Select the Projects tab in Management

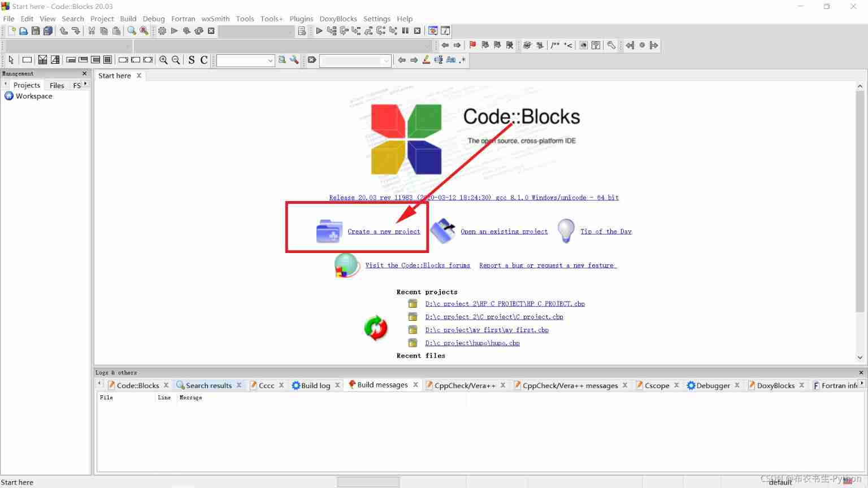(27, 85)
